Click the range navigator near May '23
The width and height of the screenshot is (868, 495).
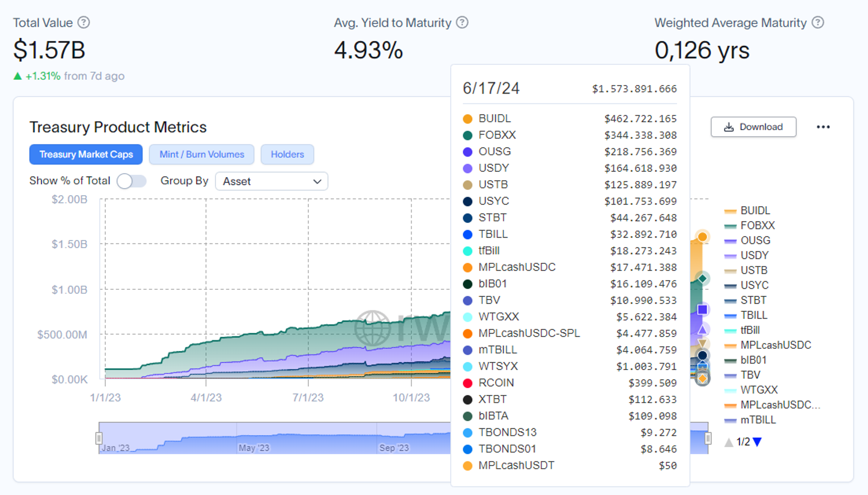coord(254,448)
